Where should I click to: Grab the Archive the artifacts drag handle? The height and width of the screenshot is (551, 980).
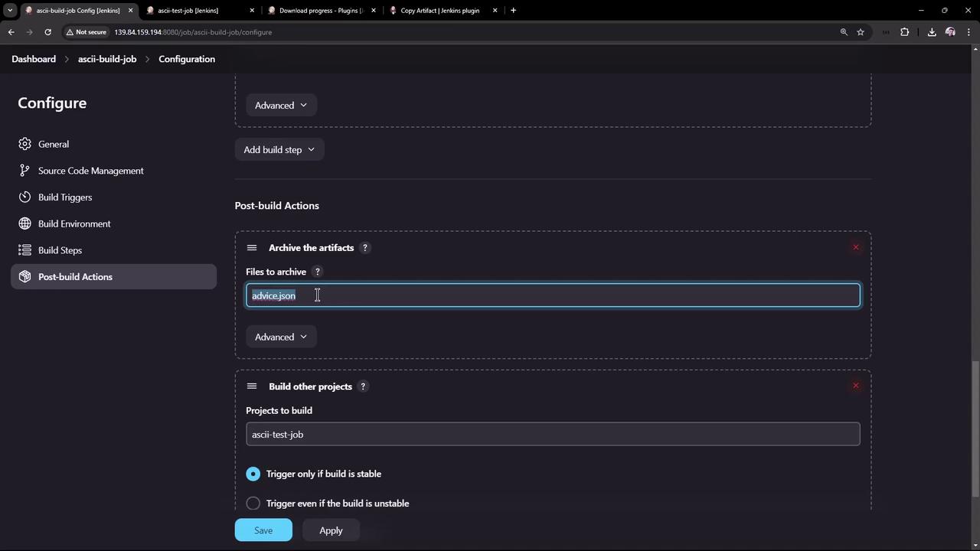click(x=252, y=248)
